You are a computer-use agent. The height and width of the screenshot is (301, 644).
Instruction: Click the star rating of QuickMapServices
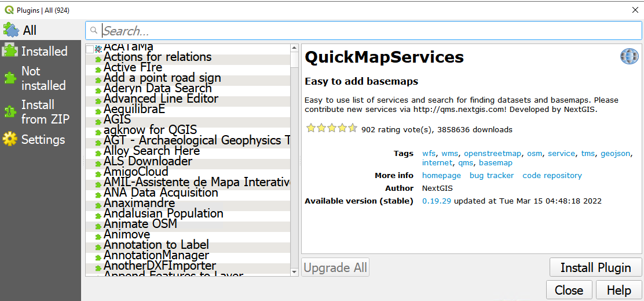pyautogui.click(x=331, y=128)
